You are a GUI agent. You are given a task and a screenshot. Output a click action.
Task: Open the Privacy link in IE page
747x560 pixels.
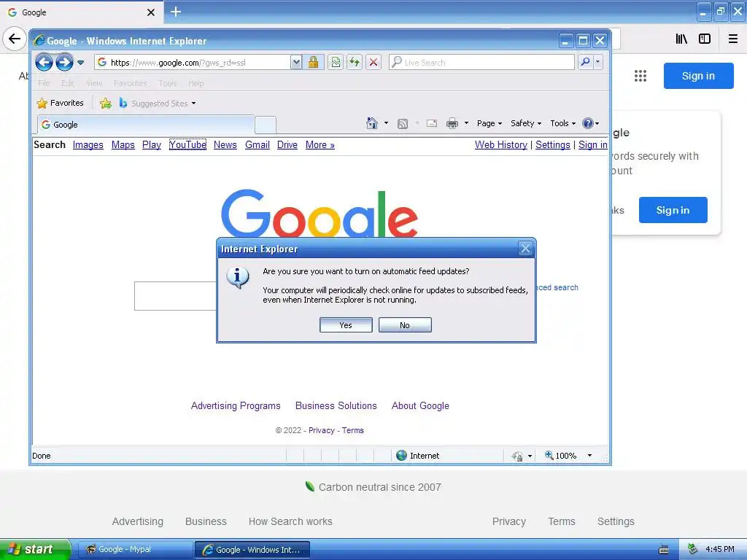pyautogui.click(x=322, y=430)
